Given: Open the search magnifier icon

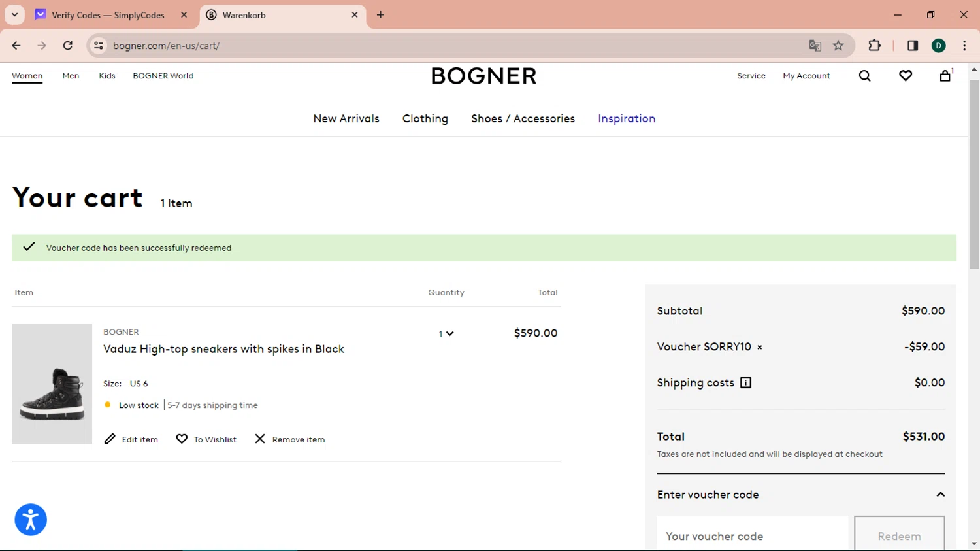Looking at the screenshot, I should pos(864,76).
